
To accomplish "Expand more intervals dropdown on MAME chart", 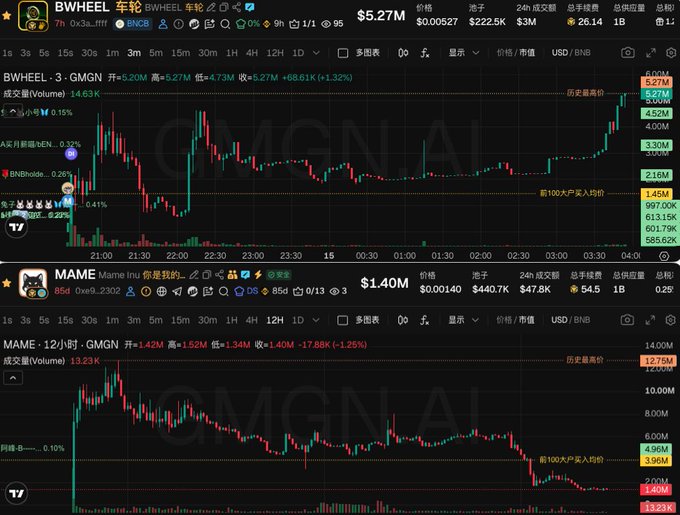I will (316, 320).
